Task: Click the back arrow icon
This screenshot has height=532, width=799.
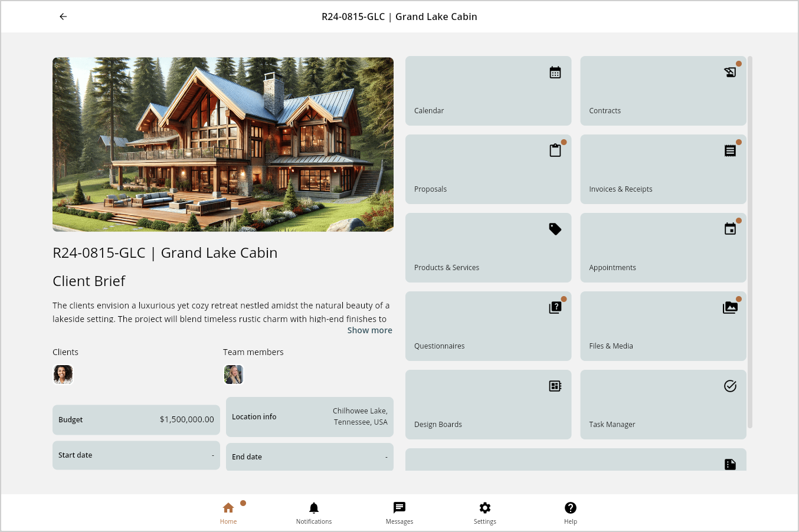Action: pyautogui.click(x=63, y=17)
